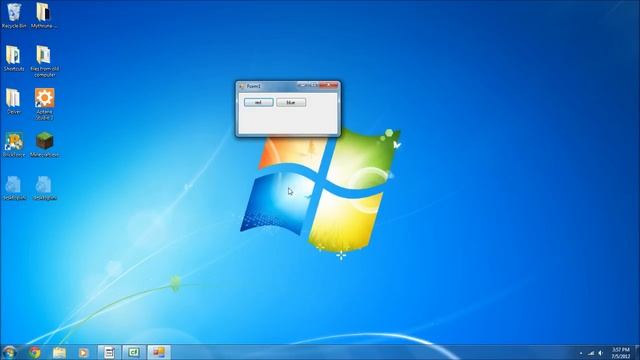Image resolution: width=640 pixels, height=360 pixels.
Task: Open Windows Explorer from the taskbar
Action: (x=59, y=352)
